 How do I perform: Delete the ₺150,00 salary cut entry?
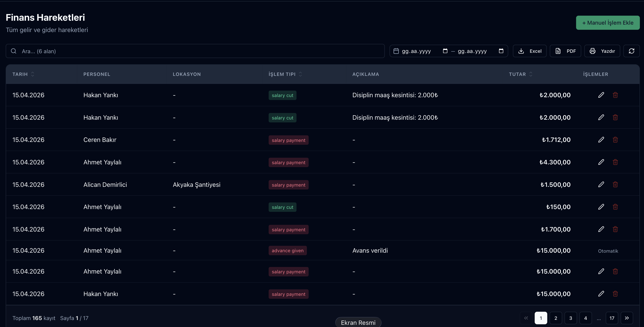615,207
